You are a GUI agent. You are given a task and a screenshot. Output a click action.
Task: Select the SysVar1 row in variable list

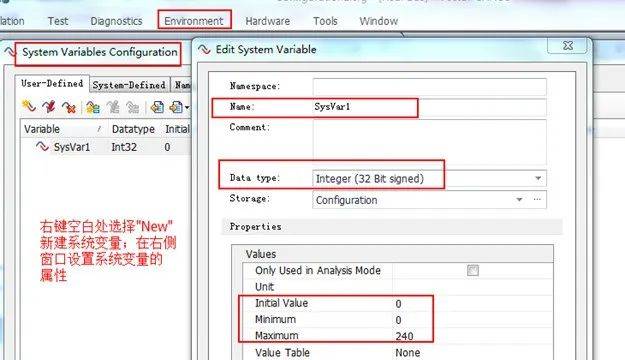(107, 147)
